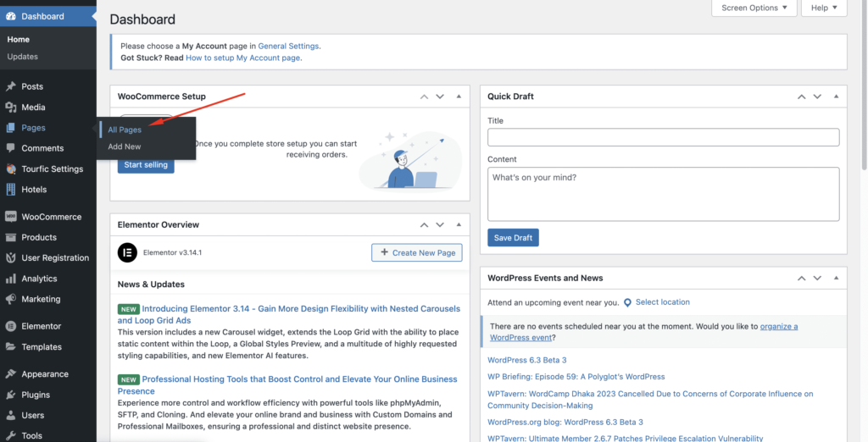Image resolution: width=868 pixels, height=442 pixels.
Task: Click the User Registration icon
Action: click(10, 257)
